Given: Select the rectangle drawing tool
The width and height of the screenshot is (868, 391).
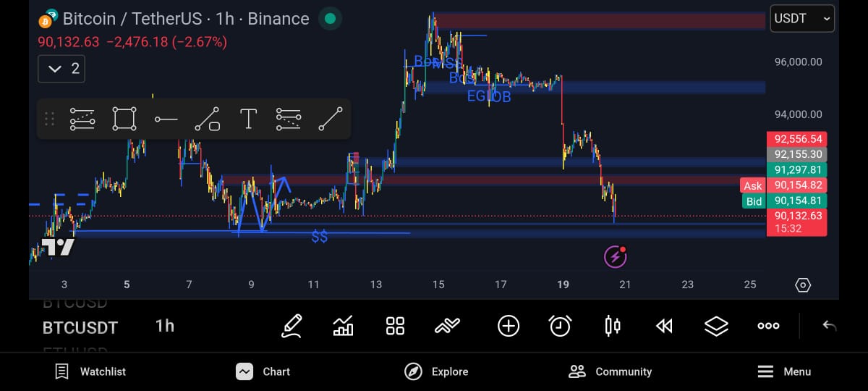Looking at the screenshot, I should click(x=124, y=119).
